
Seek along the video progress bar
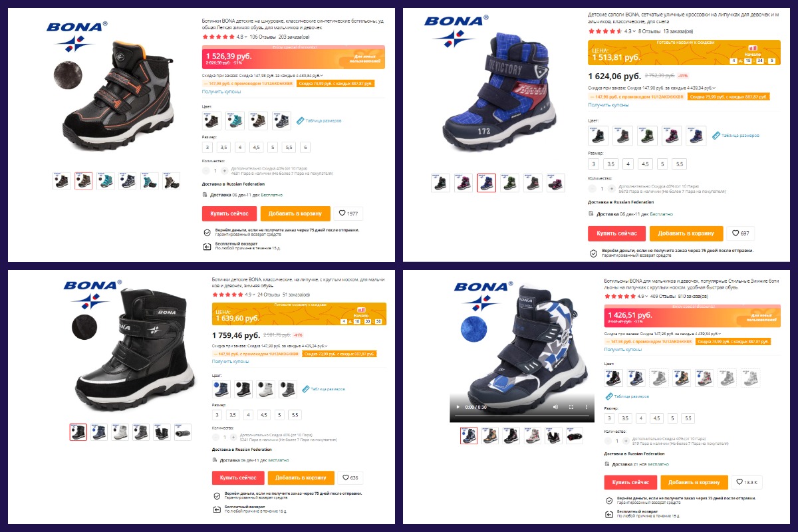click(x=521, y=416)
